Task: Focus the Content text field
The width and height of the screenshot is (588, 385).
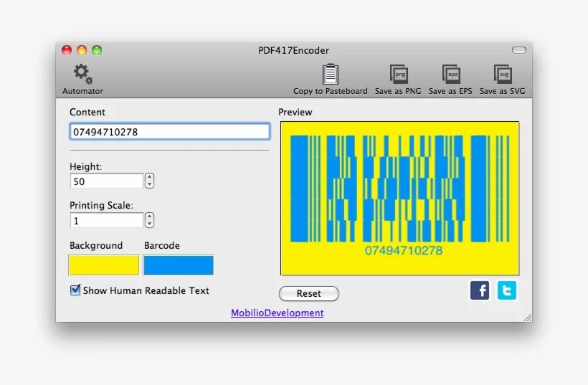Action: coord(169,132)
